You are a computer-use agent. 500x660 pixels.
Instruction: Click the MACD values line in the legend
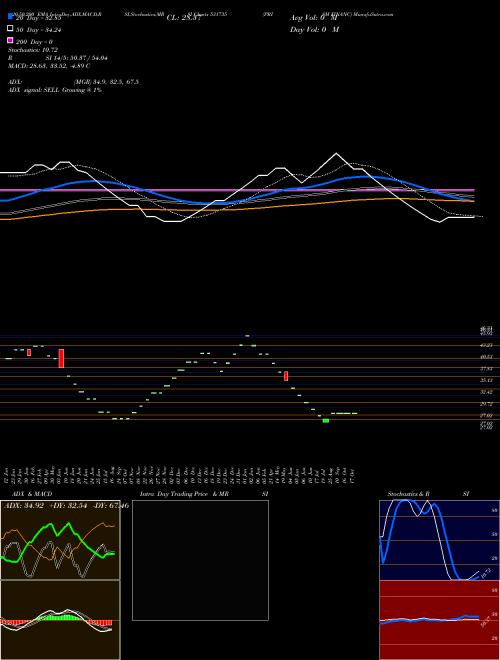pos(49,66)
